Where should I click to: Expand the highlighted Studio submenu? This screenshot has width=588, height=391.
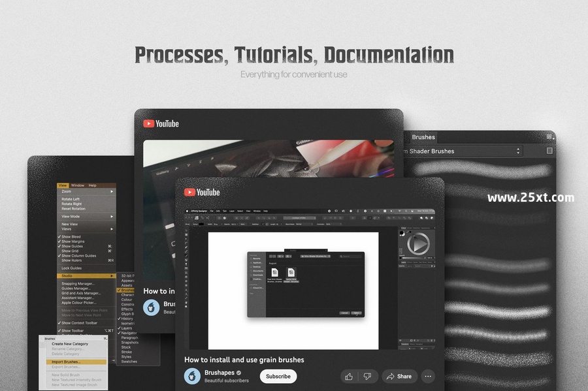click(x=86, y=275)
